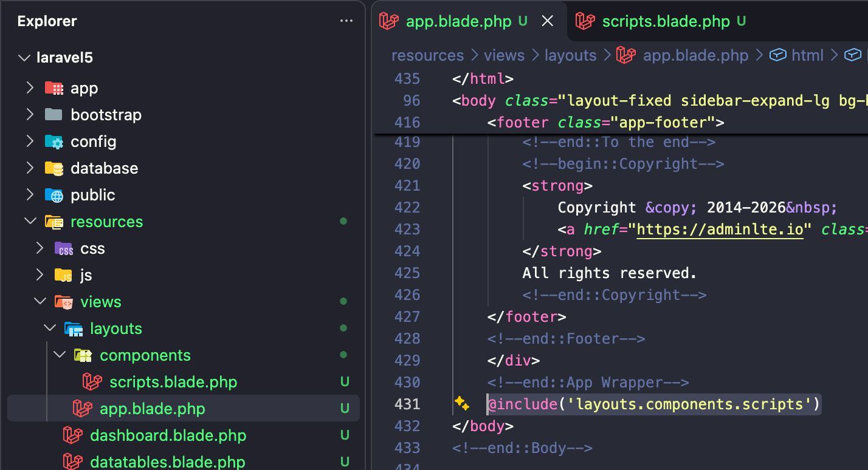Click the https://adminlte.io link in code
The image size is (868, 470).
[x=720, y=230]
